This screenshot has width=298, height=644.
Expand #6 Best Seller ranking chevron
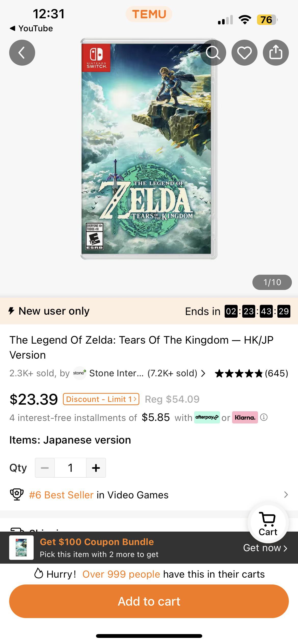(x=286, y=495)
